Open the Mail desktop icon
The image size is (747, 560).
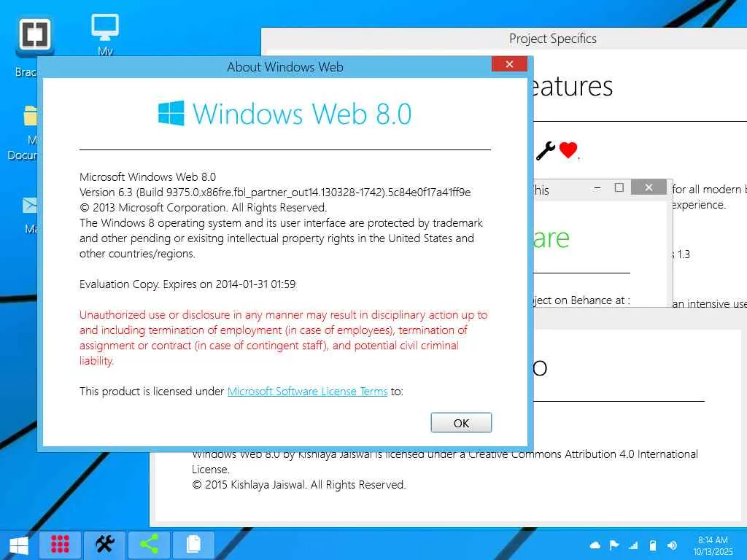(x=29, y=215)
